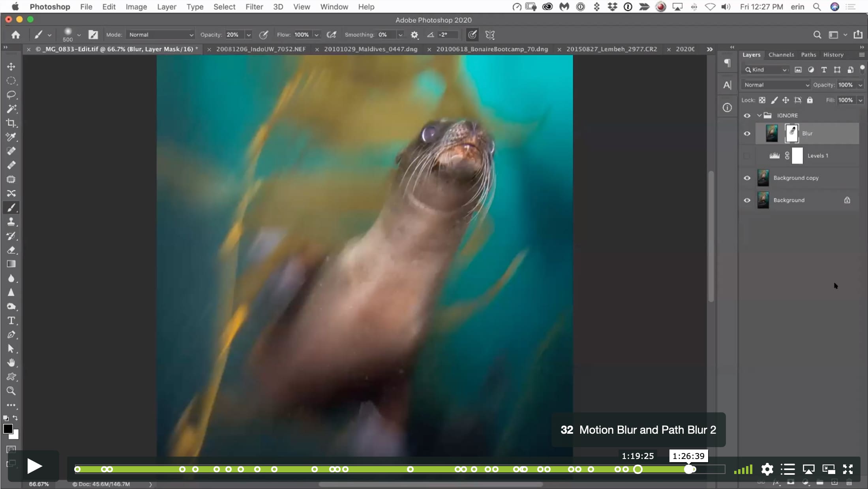Click the Share icon in options bar

858,35
